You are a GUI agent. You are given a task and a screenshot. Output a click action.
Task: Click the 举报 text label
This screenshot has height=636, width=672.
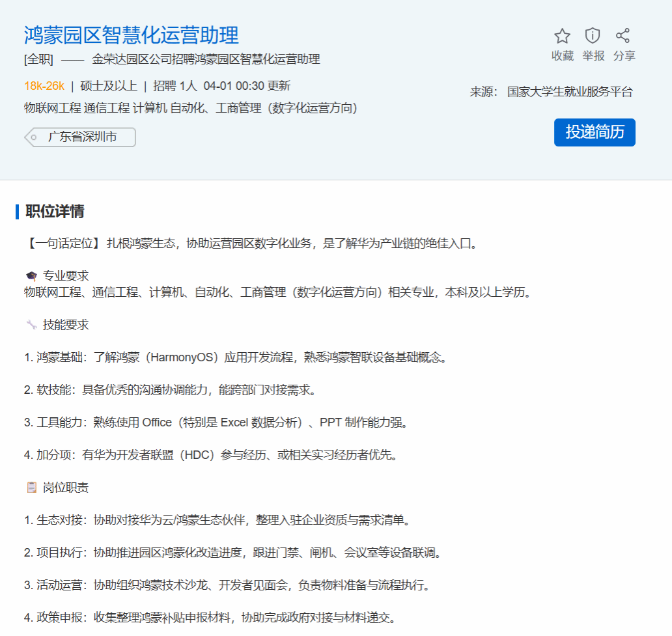593,56
